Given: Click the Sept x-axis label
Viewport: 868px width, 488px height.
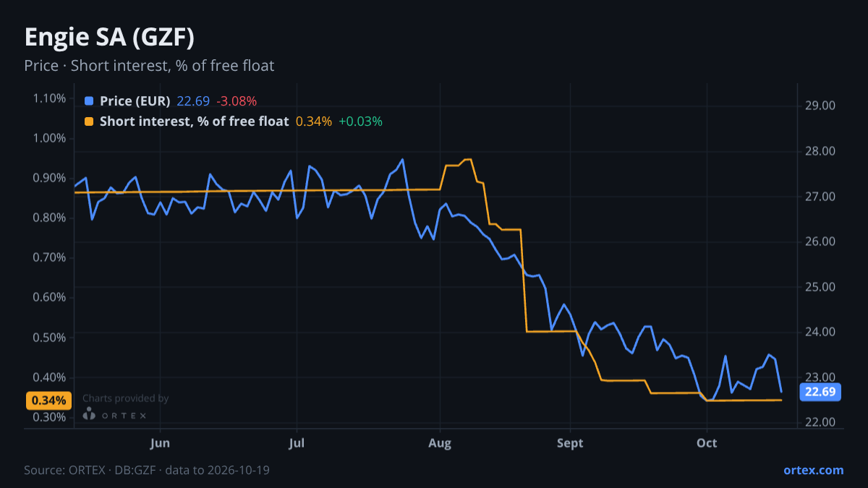Looking at the screenshot, I should click(x=571, y=442).
